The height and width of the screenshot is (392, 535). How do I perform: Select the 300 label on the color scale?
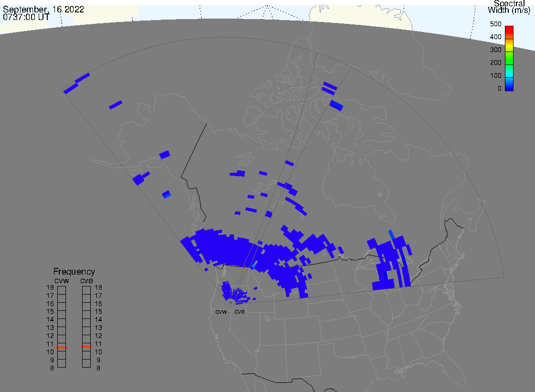[x=496, y=50]
